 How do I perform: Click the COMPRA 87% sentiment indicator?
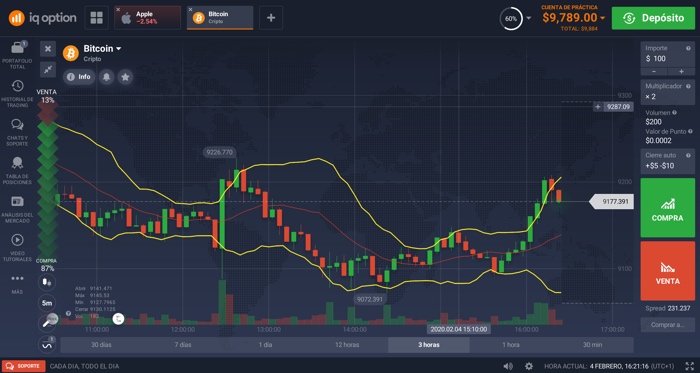click(x=46, y=265)
